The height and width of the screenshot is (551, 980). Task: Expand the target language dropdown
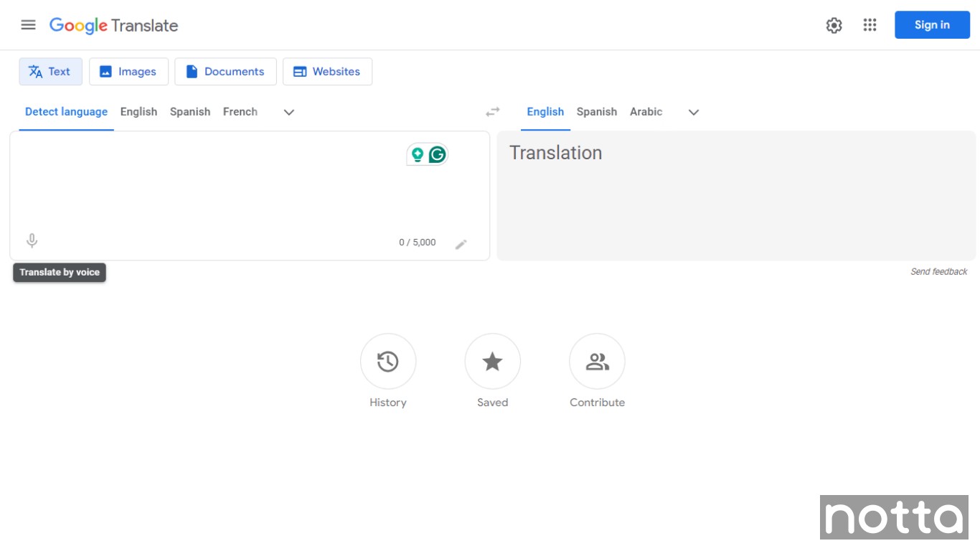[693, 112]
